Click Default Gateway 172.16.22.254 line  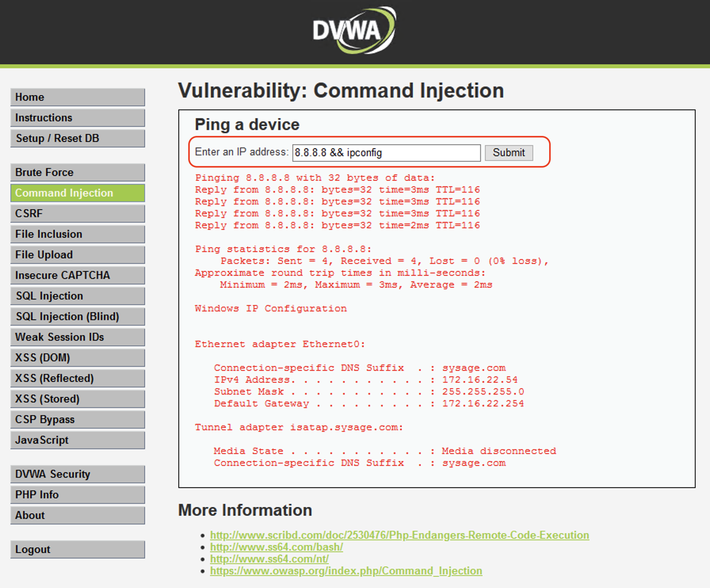(x=369, y=404)
